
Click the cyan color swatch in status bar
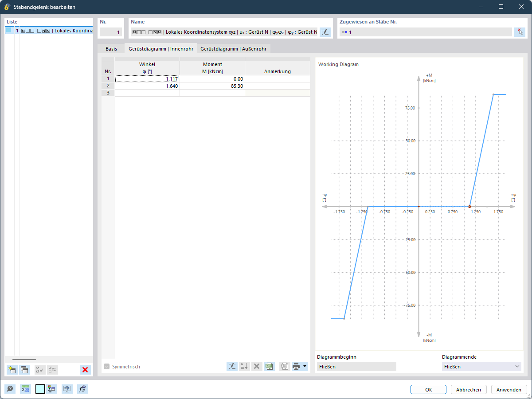40,389
